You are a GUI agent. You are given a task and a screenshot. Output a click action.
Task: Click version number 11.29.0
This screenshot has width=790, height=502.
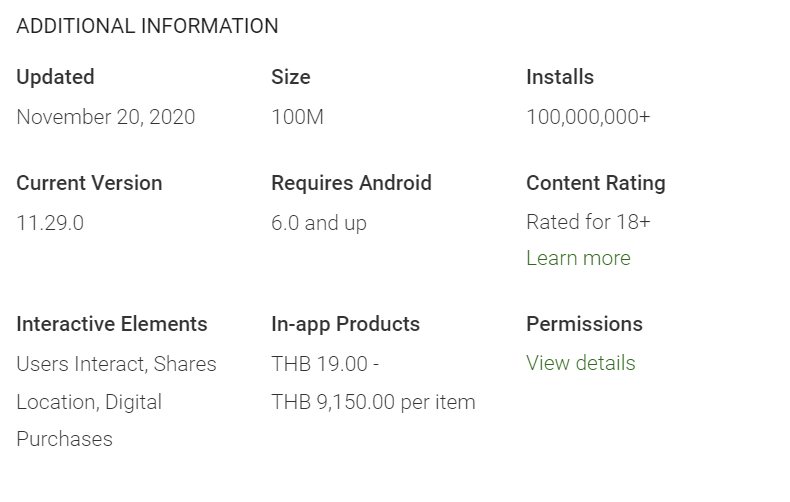50,223
